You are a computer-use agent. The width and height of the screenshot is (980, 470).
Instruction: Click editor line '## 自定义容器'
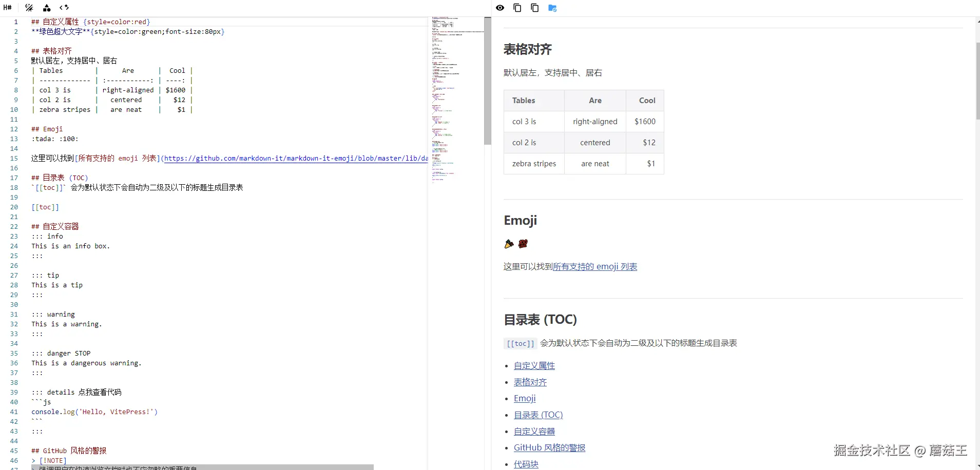(55, 227)
